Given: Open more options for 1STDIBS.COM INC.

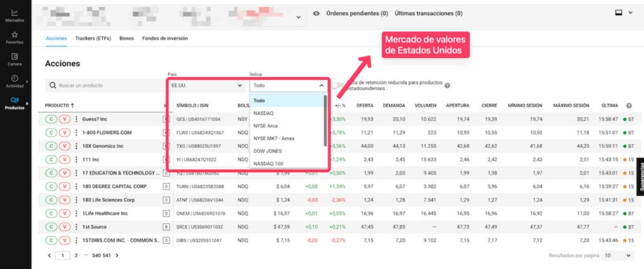Looking at the screenshot, I should (76, 240).
